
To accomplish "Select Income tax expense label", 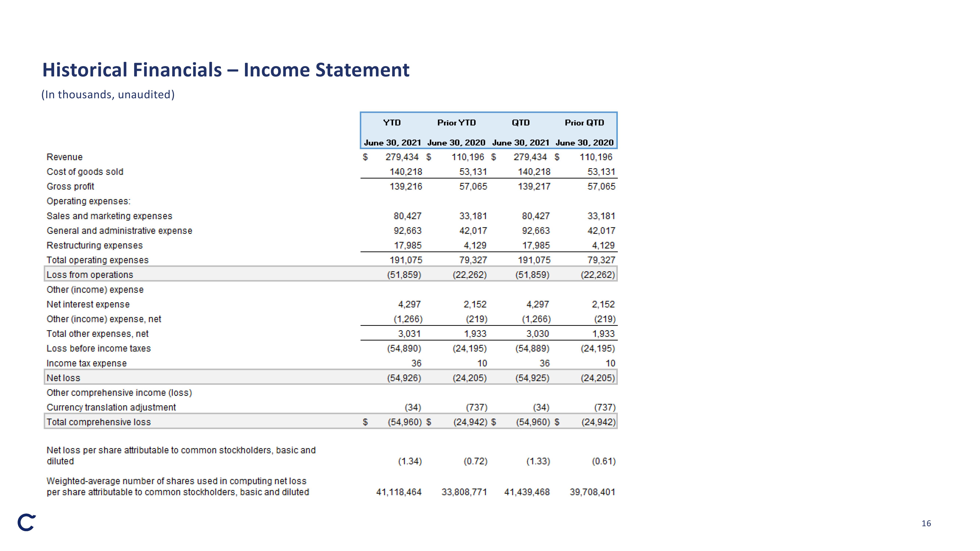I will point(87,363).
